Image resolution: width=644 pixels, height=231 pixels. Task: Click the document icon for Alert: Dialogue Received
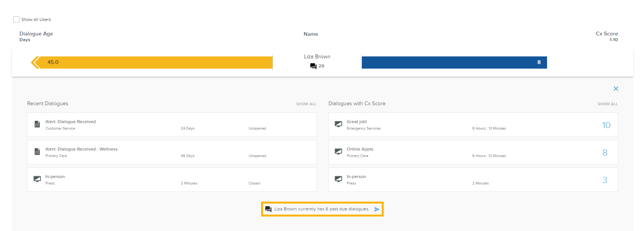click(37, 124)
